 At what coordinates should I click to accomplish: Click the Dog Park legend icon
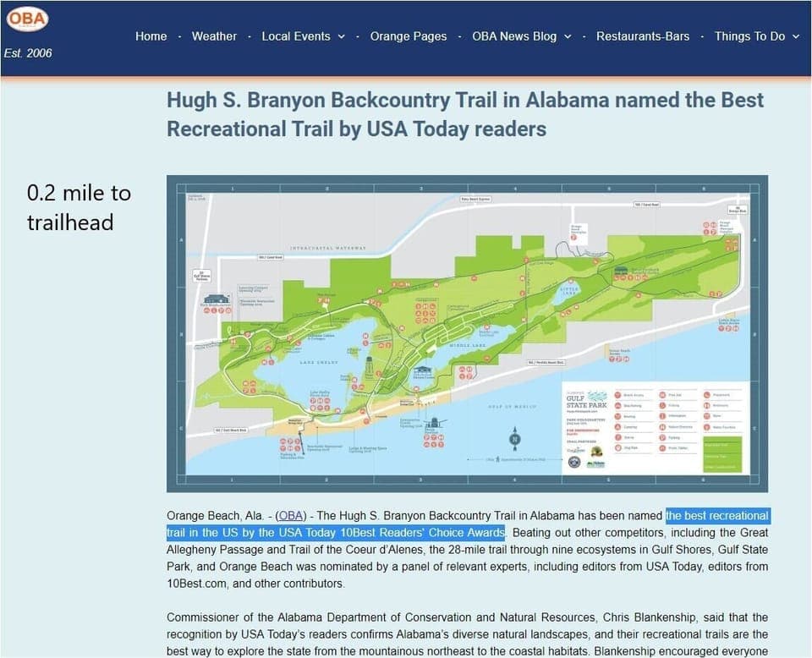(x=617, y=447)
